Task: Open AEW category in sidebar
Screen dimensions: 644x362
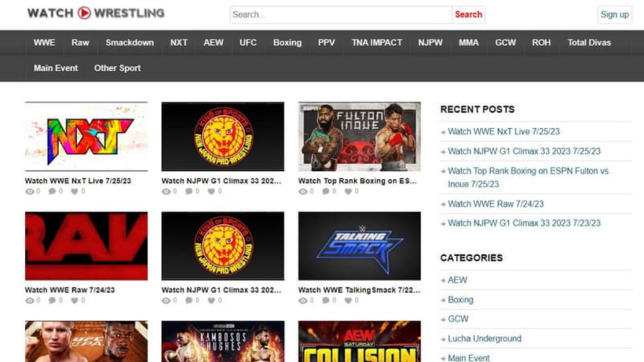Action: coord(457,280)
